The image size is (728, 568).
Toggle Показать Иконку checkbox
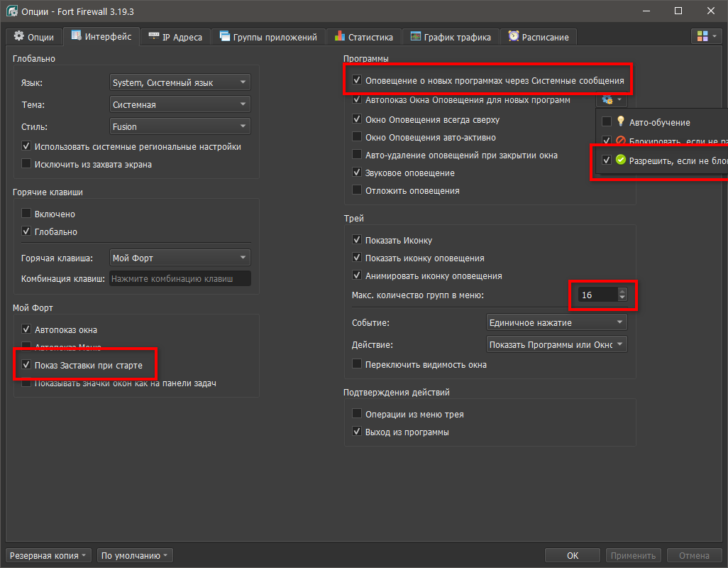tap(392, 240)
